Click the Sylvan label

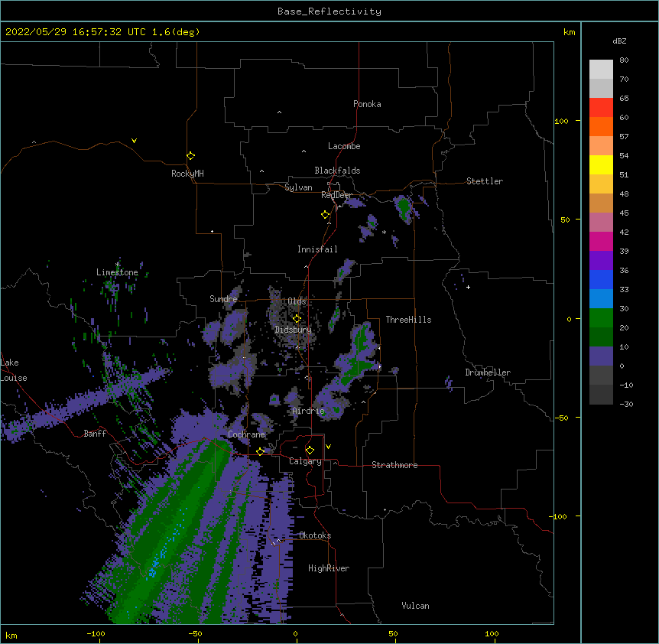click(x=298, y=187)
